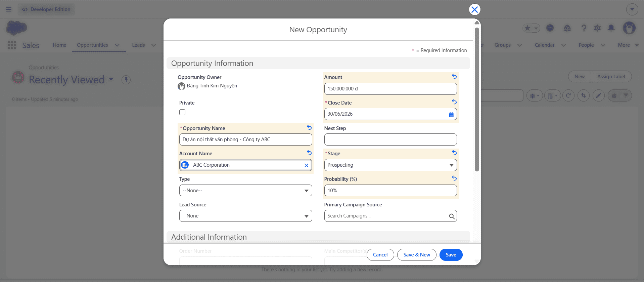Image resolution: width=644 pixels, height=282 pixels.
Task: Click the Probability (%) input field
Action: [x=390, y=191]
